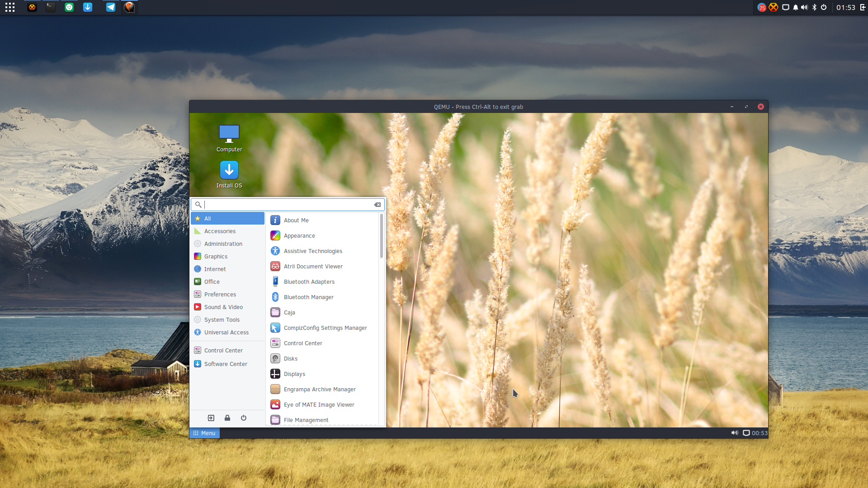Open File Management preferences
Viewport: 868px width, 488px height.
pos(323,420)
